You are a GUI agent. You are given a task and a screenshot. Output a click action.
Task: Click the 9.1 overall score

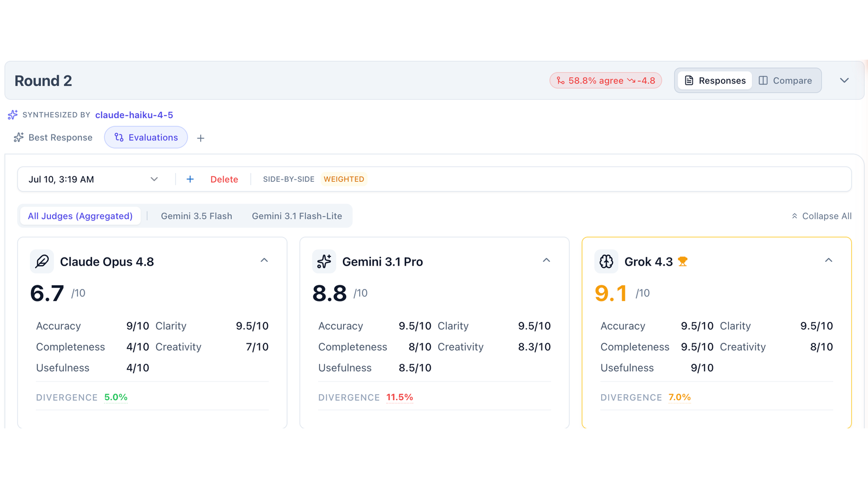tap(611, 293)
